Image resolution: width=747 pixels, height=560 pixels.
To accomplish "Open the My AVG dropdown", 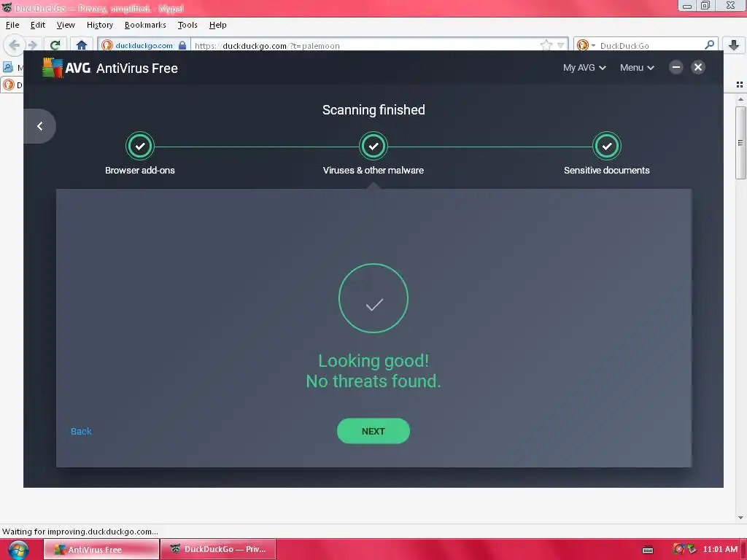I will [584, 68].
